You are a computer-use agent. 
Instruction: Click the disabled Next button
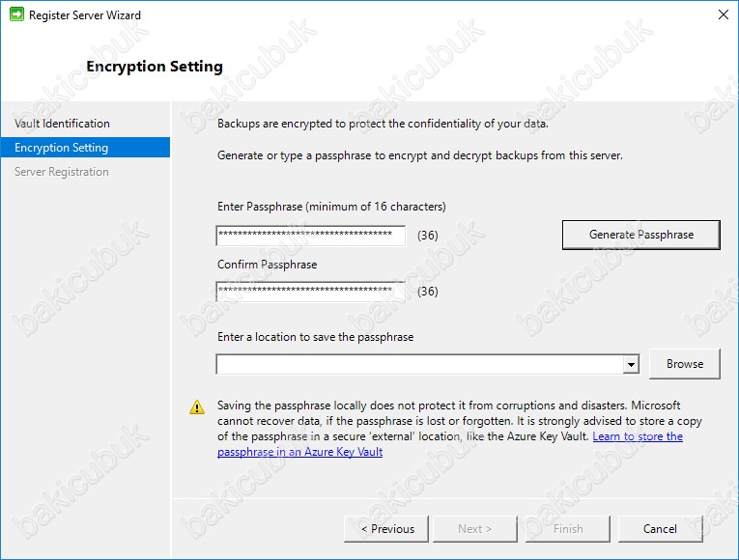pos(474,529)
